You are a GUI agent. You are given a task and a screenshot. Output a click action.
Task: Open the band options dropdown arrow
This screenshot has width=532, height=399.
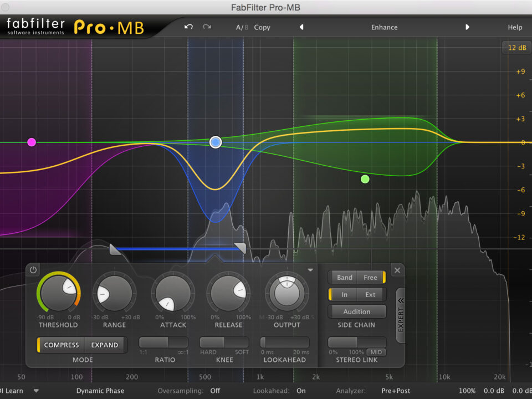310,270
